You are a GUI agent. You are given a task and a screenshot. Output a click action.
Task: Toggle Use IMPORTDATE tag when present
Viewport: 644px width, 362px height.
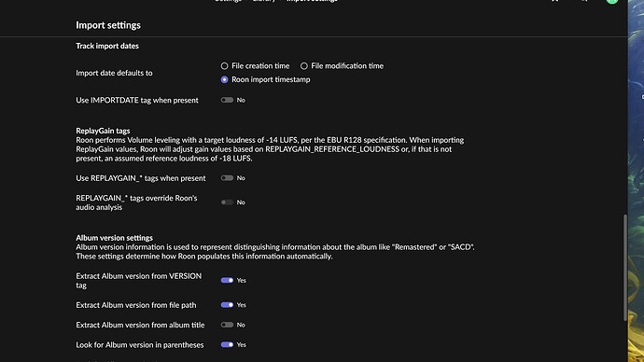point(227,100)
